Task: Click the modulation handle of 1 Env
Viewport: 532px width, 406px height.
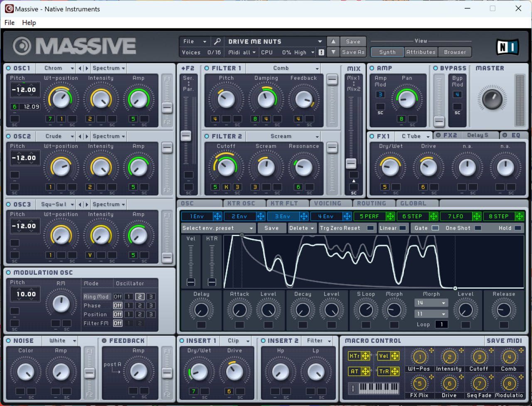Action: point(217,216)
